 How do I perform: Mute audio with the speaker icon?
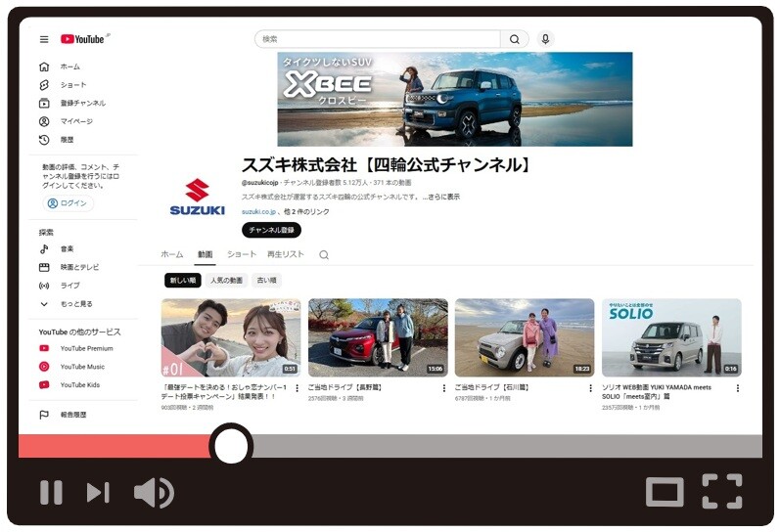click(x=154, y=492)
